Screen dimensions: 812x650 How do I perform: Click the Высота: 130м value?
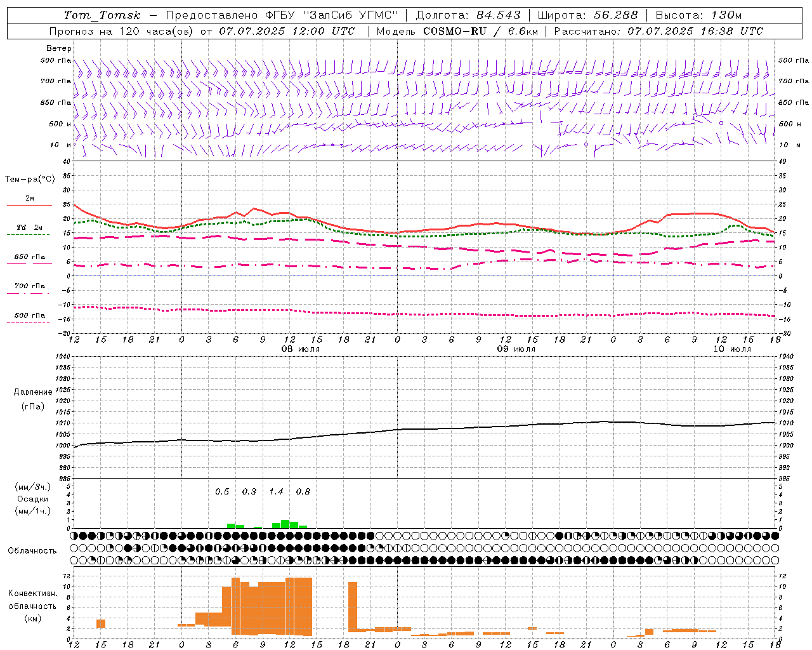[698, 15]
